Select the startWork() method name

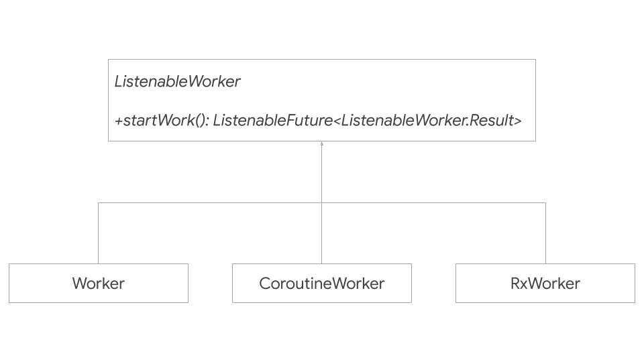(161, 121)
